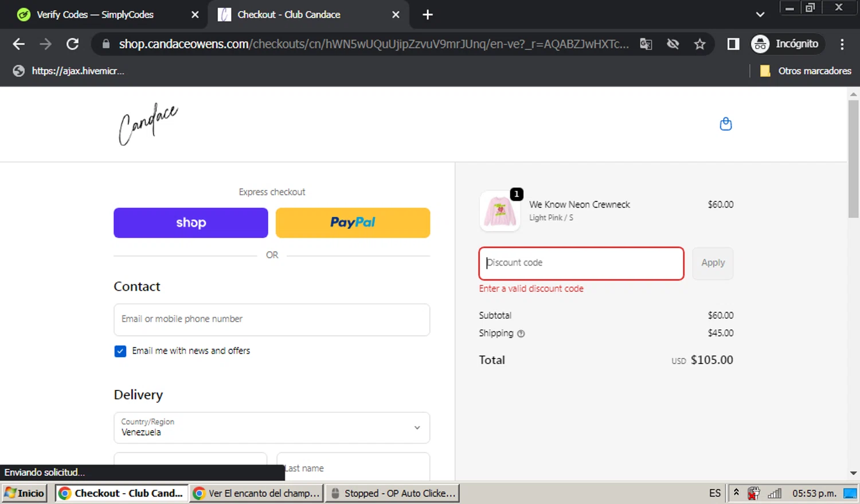The image size is (860, 504).
Task: Toggle Email me with news and offers
Action: 120,351
